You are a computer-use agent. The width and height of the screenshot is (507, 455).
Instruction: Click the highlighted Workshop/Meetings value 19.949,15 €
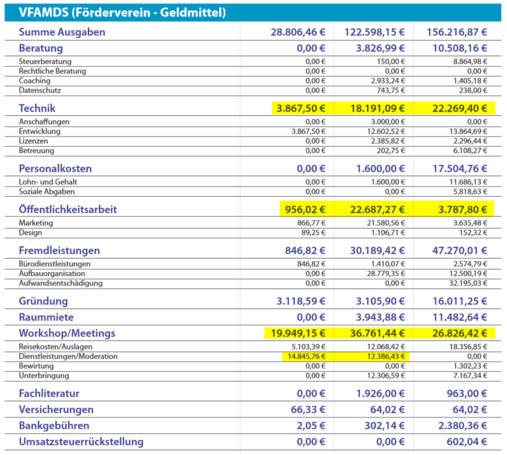point(298,333)
